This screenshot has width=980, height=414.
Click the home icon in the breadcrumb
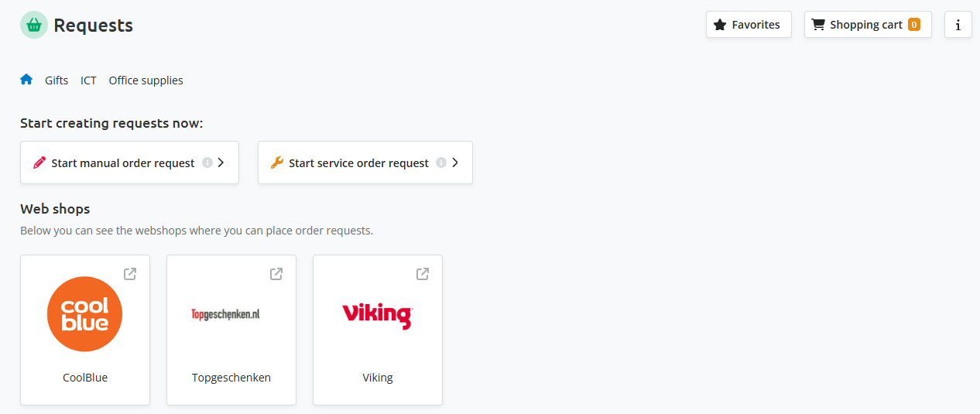pyautogui.click(x=26, y=80)
